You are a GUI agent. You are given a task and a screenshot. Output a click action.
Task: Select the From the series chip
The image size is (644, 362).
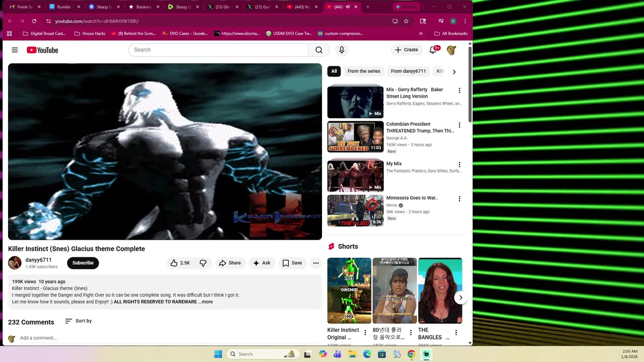tap(364, 71)
